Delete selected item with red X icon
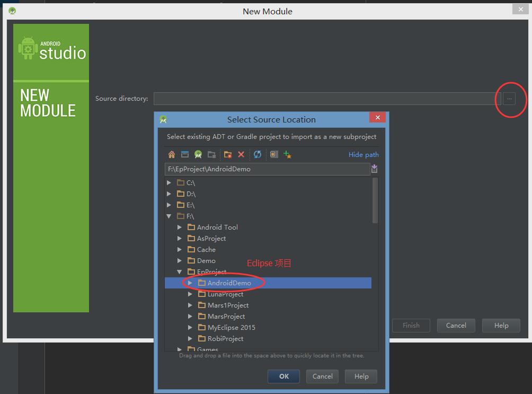The height and width of the screenshot is (394, 532). coord(241,154)
